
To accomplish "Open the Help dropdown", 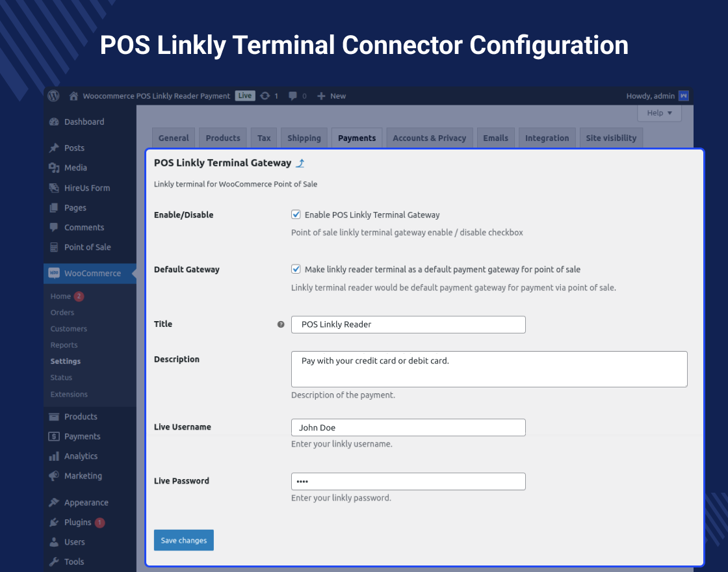I will point(658,112).
